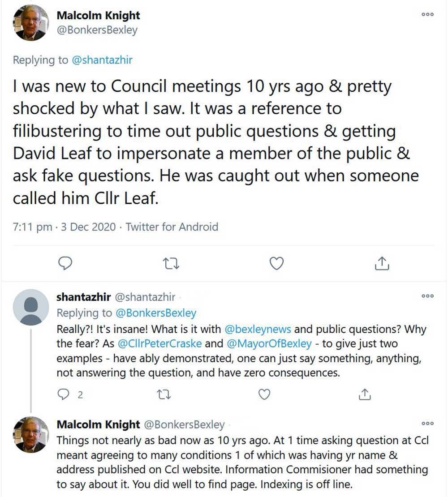448x497 pixels.
Task: Open more options on the main tweet
Action: click(x=428, y=14)
